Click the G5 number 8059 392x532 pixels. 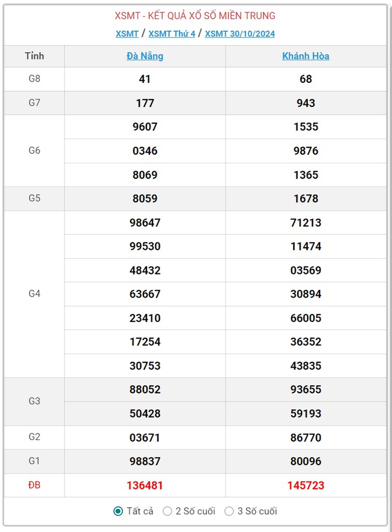point(145,198)
